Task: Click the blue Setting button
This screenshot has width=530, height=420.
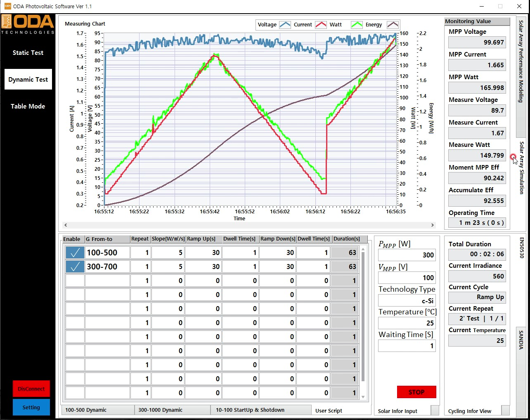Action: (31, 407)
